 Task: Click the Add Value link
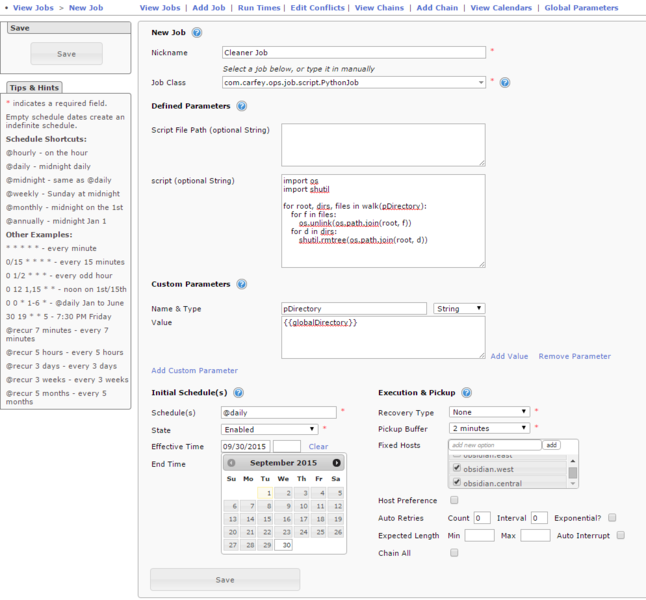coord(509,356)
